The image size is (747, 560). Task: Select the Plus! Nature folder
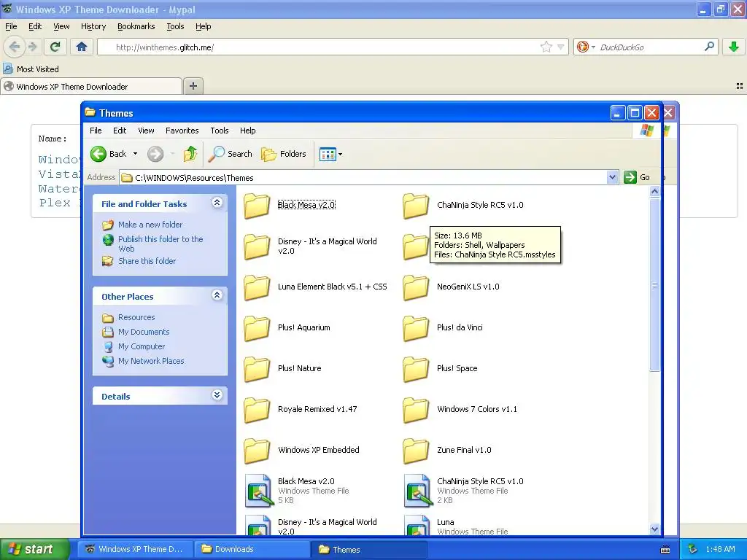(282, 368)
